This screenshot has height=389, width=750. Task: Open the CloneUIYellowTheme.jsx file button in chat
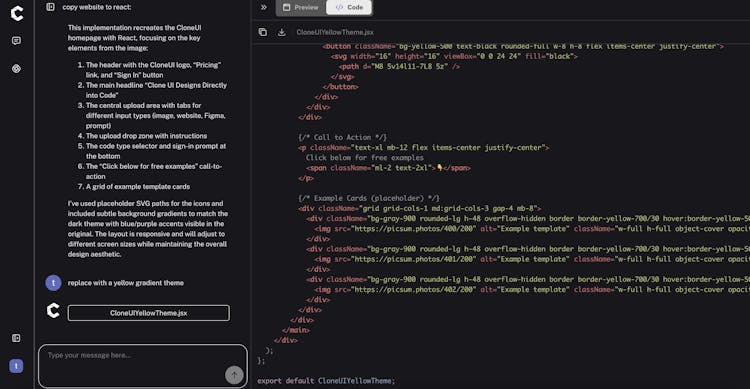click(149, 313)
